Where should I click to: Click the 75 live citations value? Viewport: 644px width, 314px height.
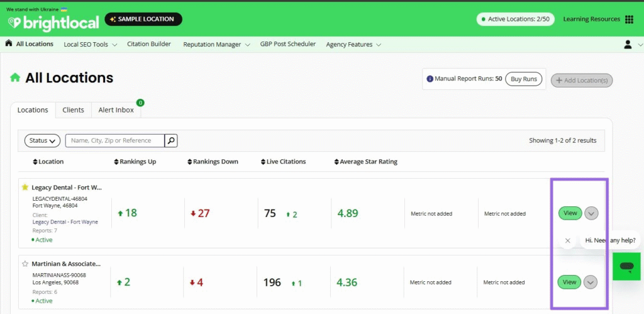[x=270, y=213]
